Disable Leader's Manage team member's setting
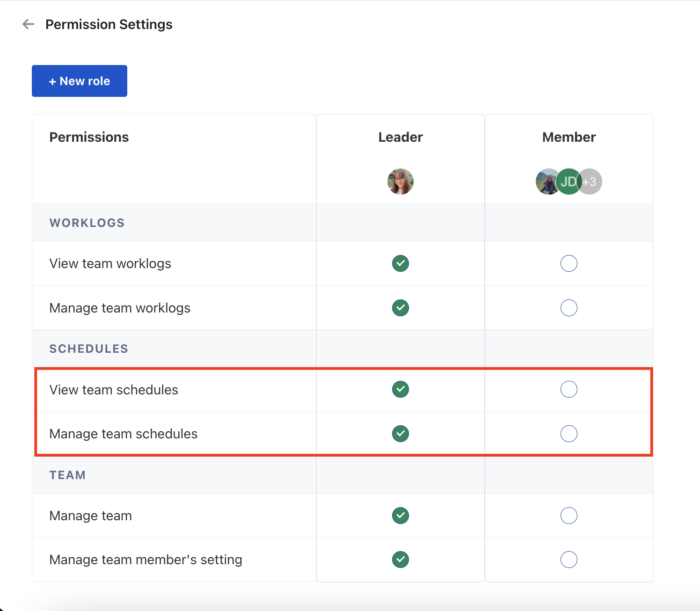 click(400, 560)
